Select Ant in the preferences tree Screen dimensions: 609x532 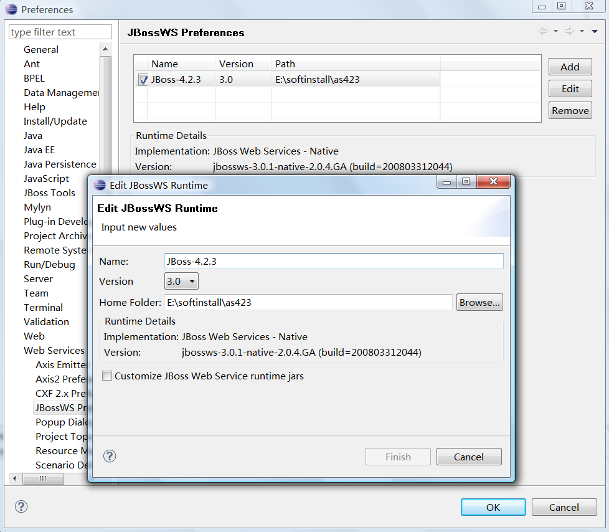tap(31, 64)
